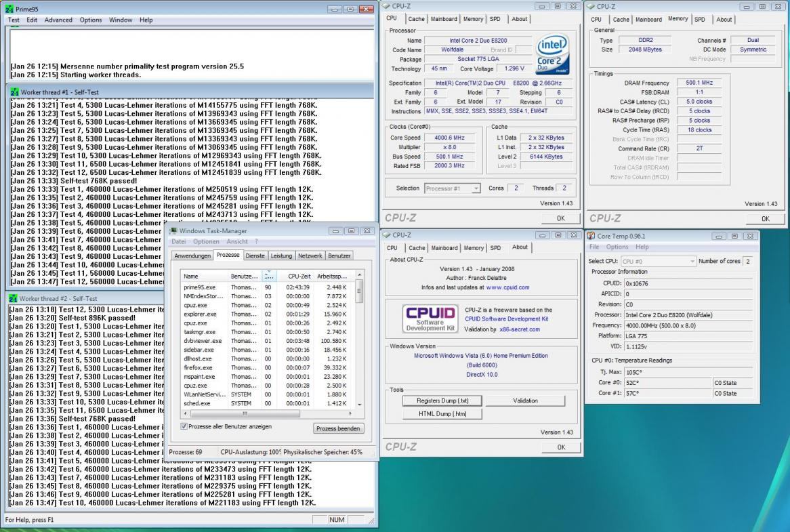The width and height of the screenshot is (790, 532).
Task: Open the Window menu in Prime95
Action: click(x=121, y=20)
